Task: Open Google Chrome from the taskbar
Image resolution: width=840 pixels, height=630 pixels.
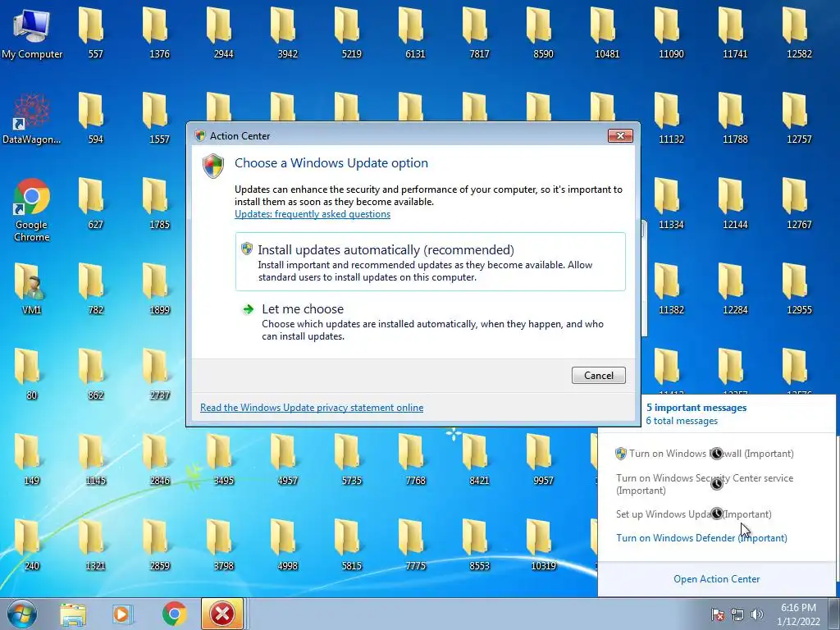Action: (x=174, y=614)
